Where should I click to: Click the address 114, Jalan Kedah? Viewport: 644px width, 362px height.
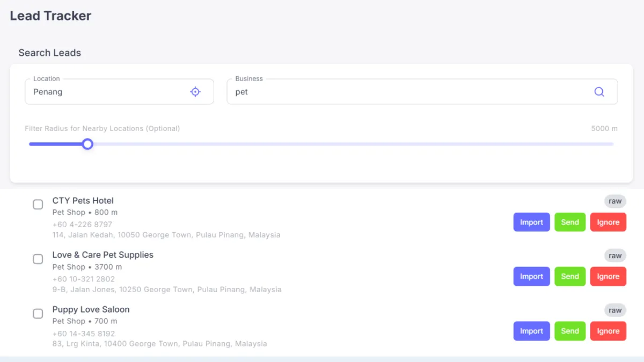166,235
